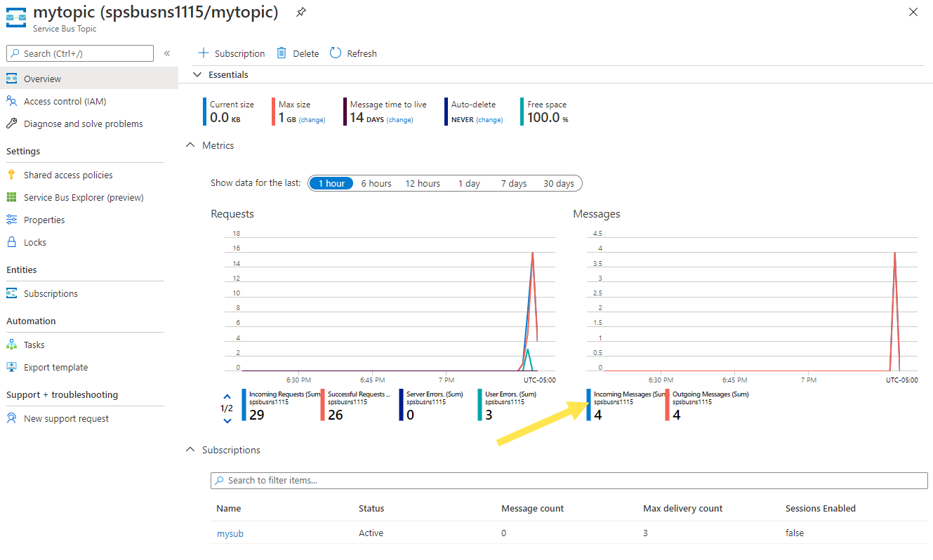Select the 30 days time range
The width and height of the screenshot is (933, 560).
559,183
